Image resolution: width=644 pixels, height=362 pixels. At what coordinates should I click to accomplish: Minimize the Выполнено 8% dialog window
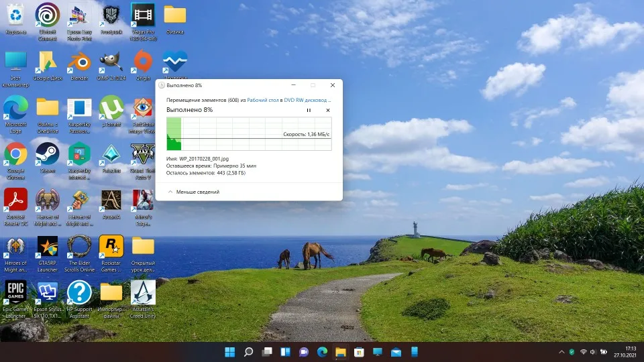293,85
